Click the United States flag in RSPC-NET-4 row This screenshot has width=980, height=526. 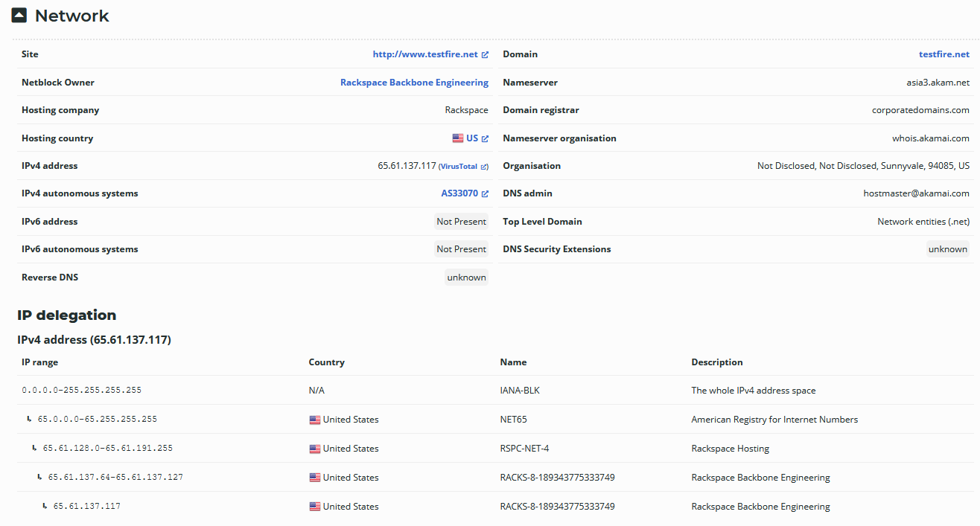pos(315,449)
